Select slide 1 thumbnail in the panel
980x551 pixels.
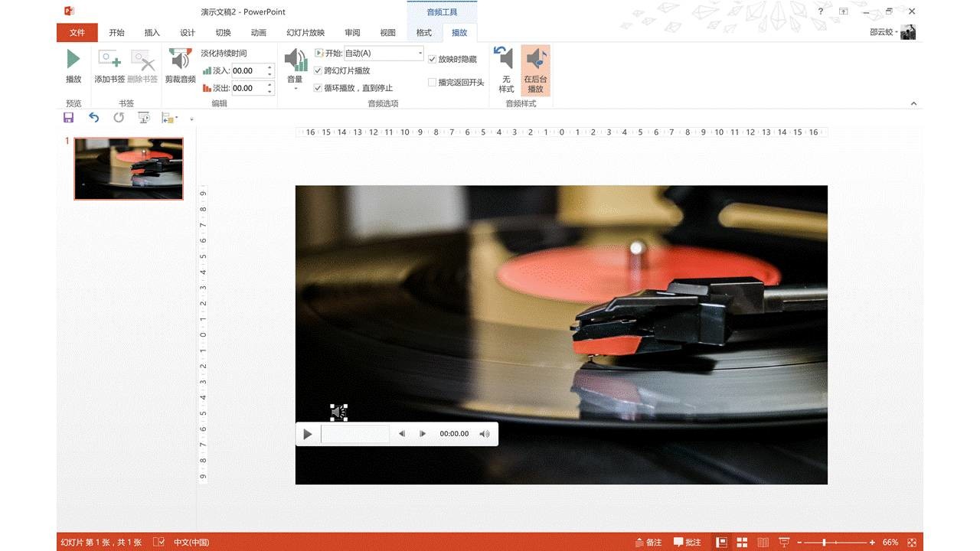pos(129,168)
